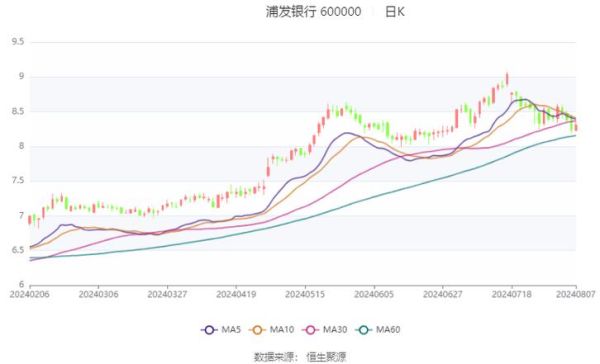
Task: Click the 20240627 date axis label
Action: [x=443, y=294]
